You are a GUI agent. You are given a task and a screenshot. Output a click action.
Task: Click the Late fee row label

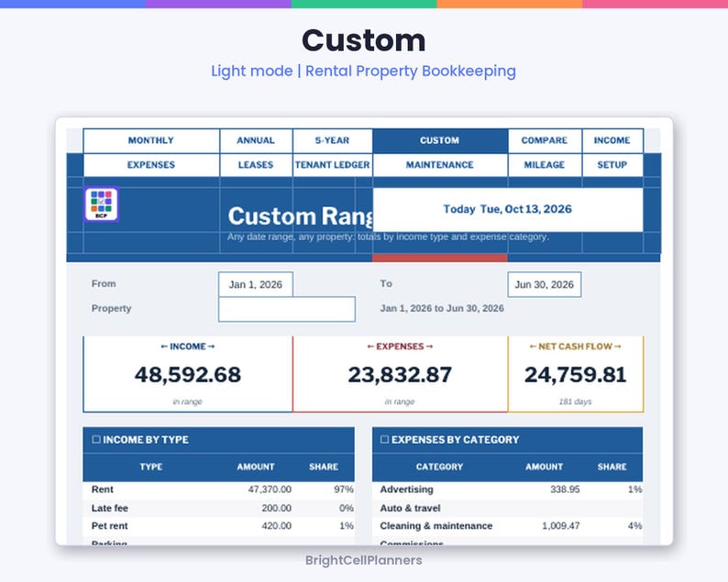(x=110, y=508)
